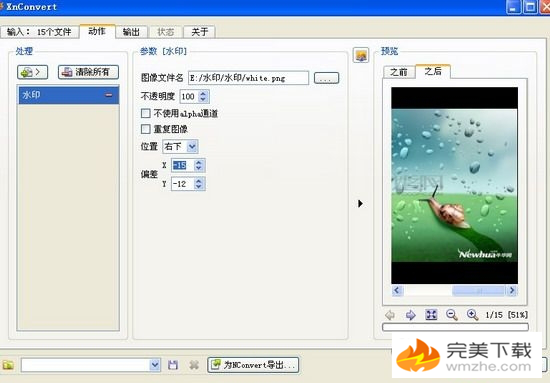This screenshot has height=383, width=550.
Task: Zoom in the preview
Action: pos(472,315)
